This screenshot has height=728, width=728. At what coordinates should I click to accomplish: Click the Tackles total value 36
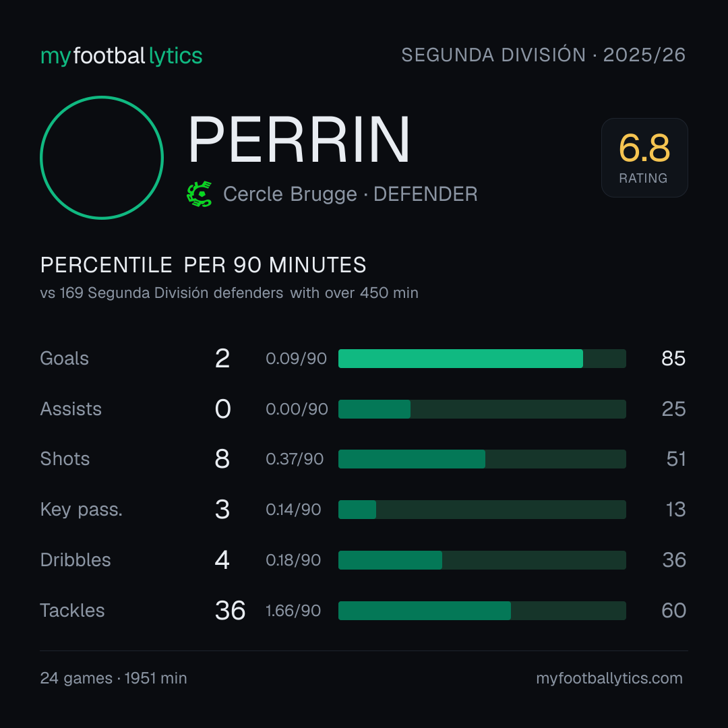point(230,611)
